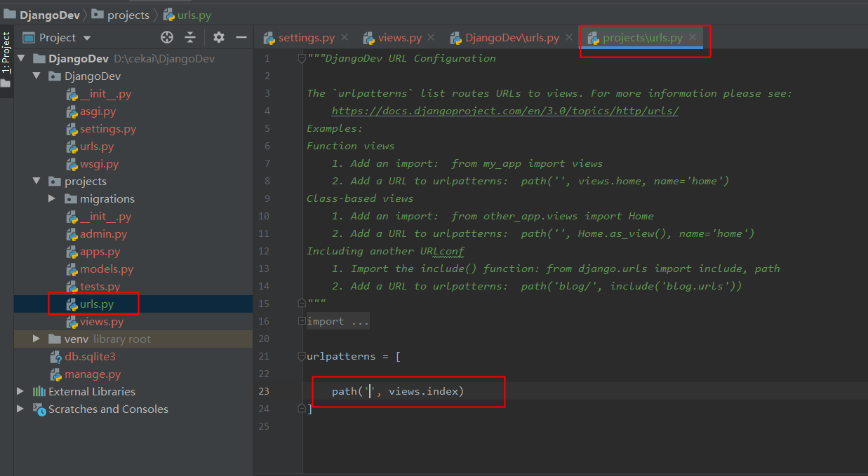868x476 pixels.
Task: Collapse the projects folder arrow
Action: click(x=36, y=182)
